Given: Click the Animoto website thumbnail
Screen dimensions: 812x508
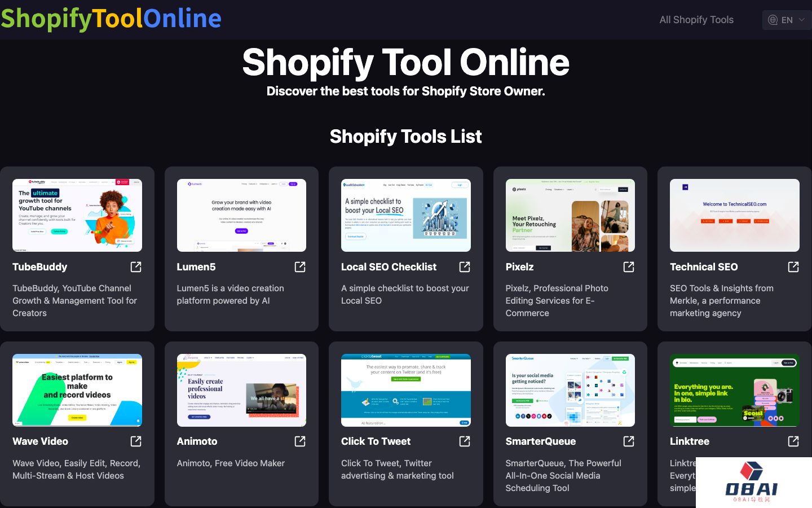Looking at the screenshot, I should point(241,390).
